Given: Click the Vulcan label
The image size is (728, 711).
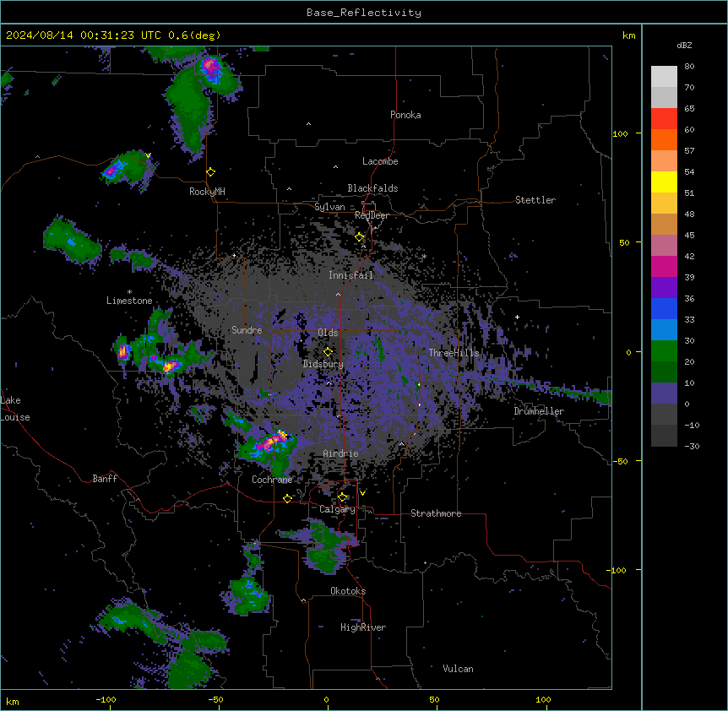Looking at the screenshot, I should 459,669.
